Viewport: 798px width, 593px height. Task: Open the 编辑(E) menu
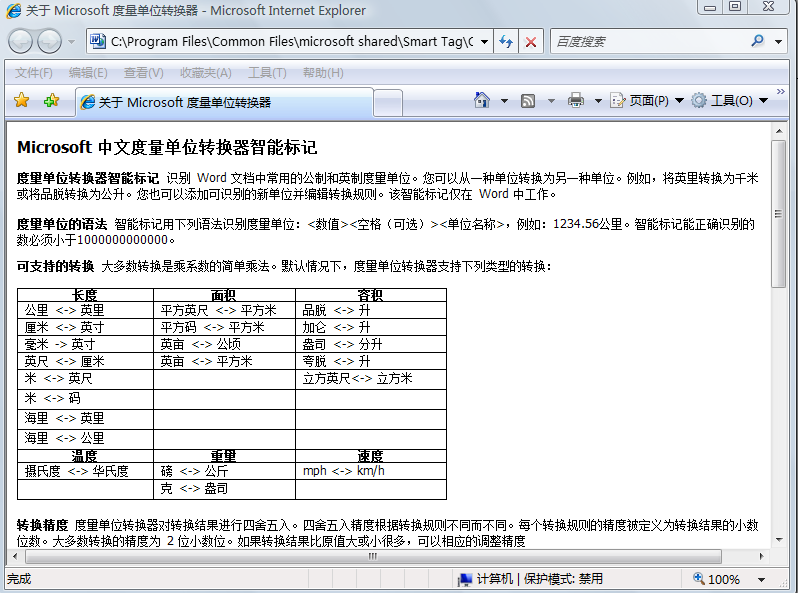88,73
